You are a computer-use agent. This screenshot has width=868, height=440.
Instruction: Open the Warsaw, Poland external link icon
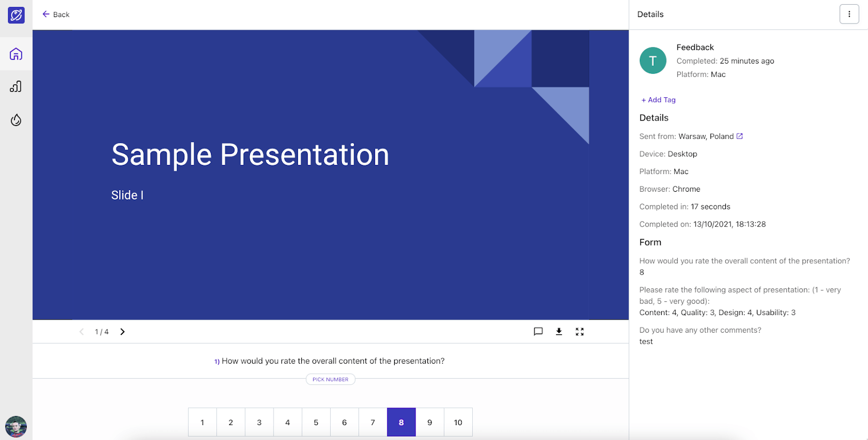(740, 136)
